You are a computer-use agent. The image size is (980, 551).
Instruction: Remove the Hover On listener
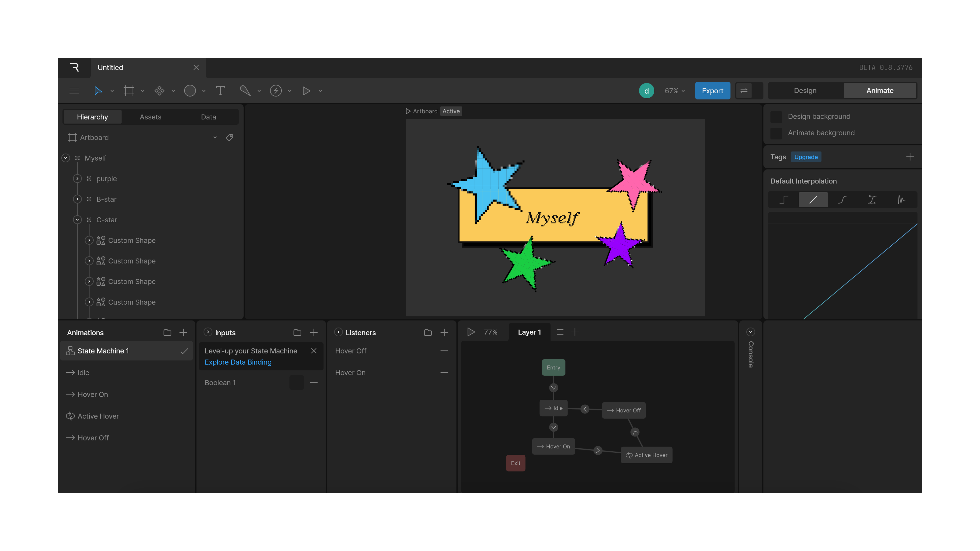click(x=444, y=373)
